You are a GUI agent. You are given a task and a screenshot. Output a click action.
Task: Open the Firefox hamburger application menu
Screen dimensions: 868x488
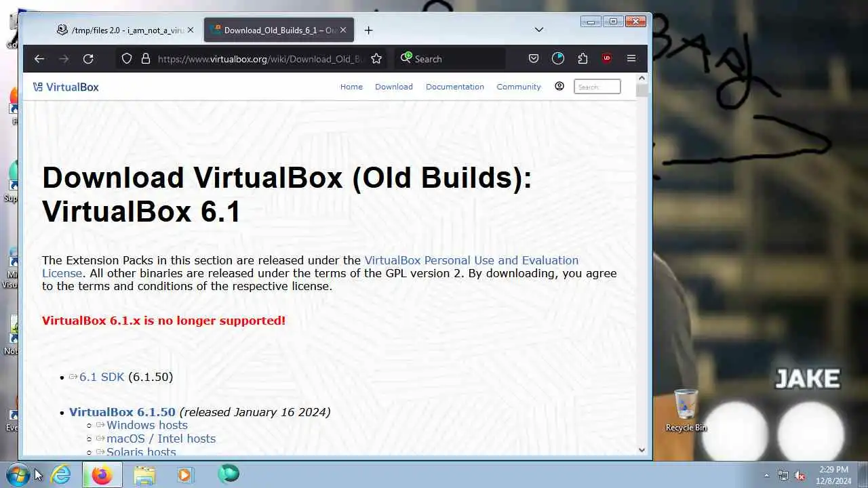tap(631, 59)
